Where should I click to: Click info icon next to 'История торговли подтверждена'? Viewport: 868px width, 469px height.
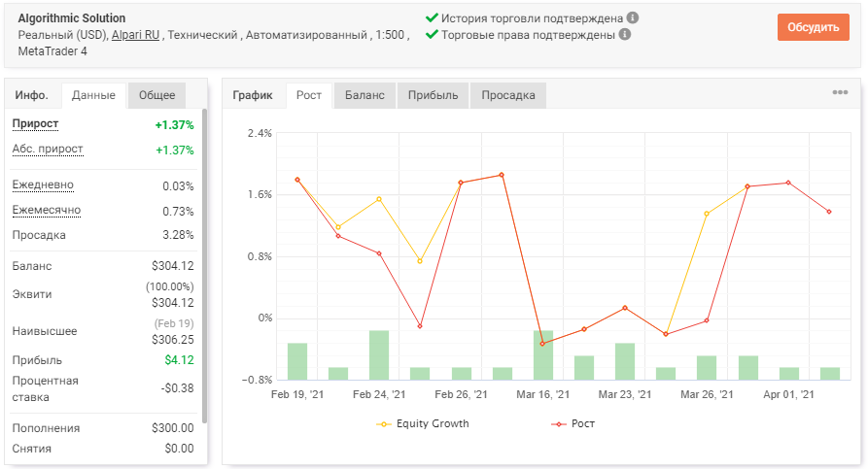click(x=633, y=17)
